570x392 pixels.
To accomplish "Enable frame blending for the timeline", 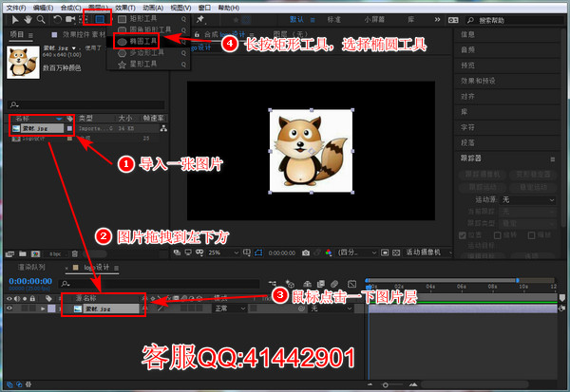I will tap(321, 284).
